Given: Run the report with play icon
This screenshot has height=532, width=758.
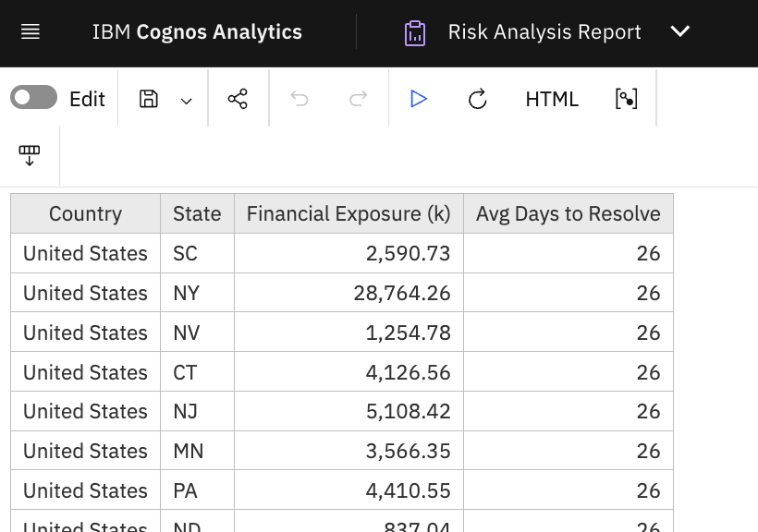Looking at the screenshot, I should [x=419, y=99].
